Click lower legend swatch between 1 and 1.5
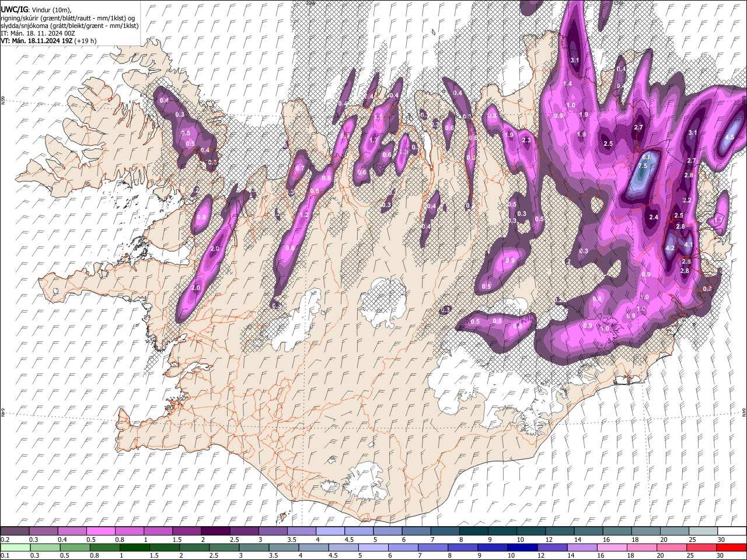747x560 pixels. 135,547
